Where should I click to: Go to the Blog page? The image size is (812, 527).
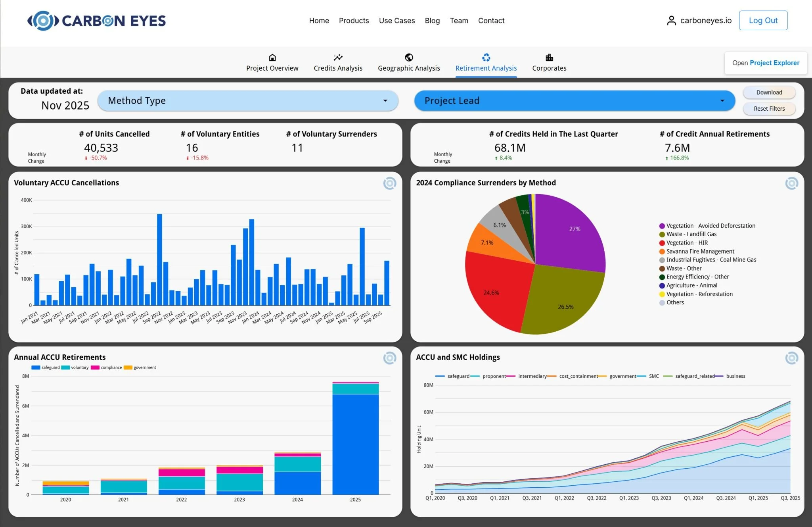coord(432,21)
